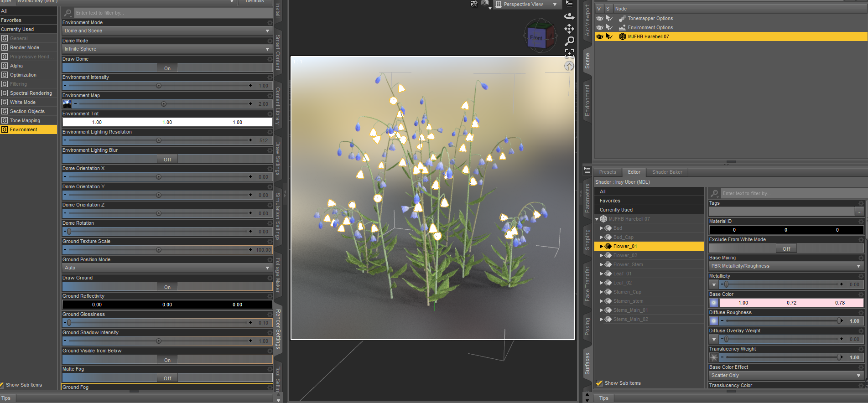Viewport: 868px width, 403px height.
Task: Click the Surfaces filter magnifier icon
Action: pos(715,193)
